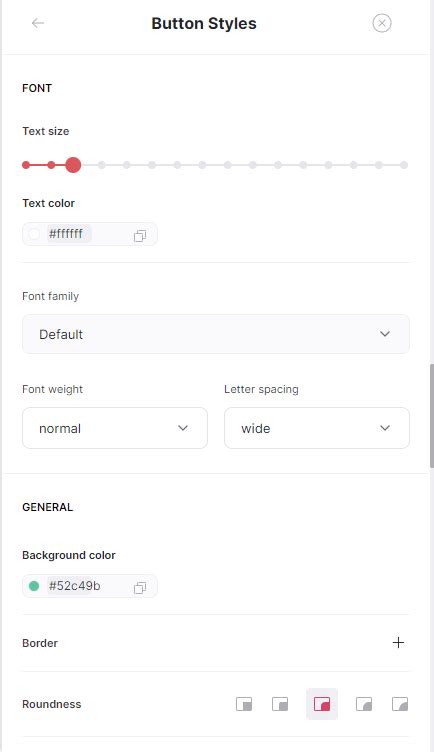Viewport: 434px width, 752px height.
Task: Set text size to the first slider stop
Action: [x=26, y=165]
